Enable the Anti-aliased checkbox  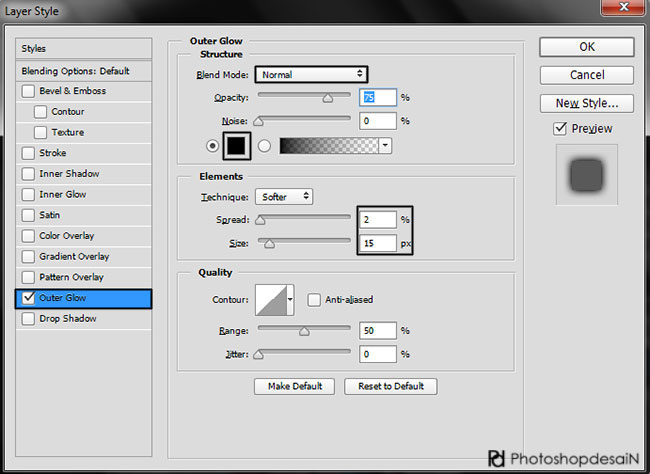314,299
